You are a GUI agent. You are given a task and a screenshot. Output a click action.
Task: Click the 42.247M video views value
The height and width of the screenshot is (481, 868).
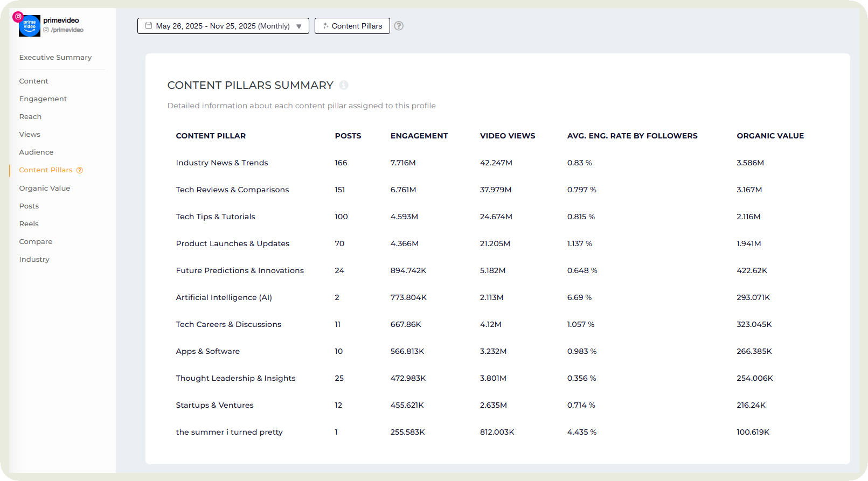[x=496, y=163]
